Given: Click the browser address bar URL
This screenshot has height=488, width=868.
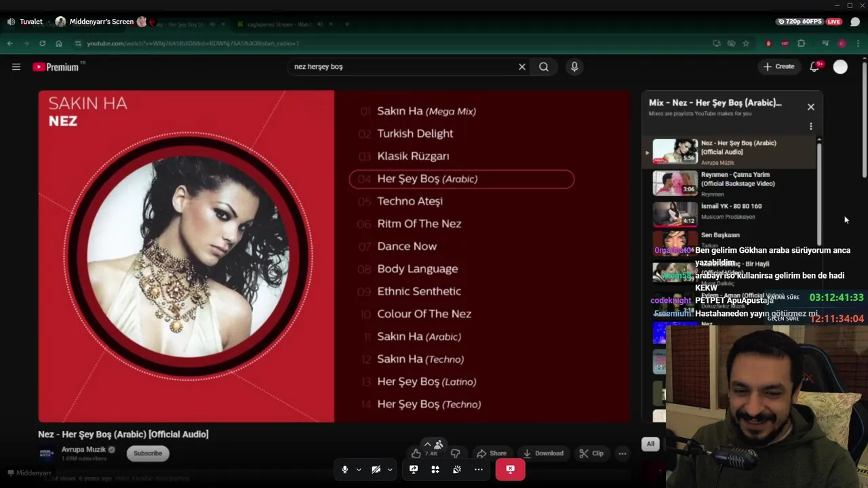Looking at the screenshot, I should coord(193,43).
